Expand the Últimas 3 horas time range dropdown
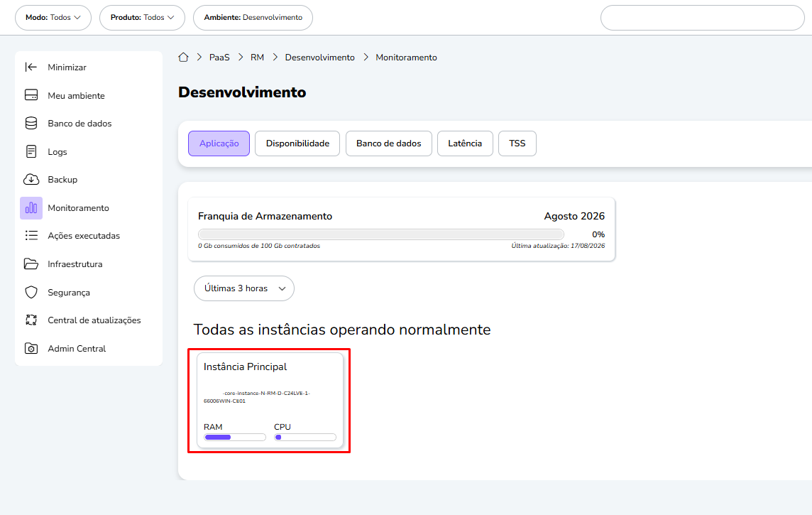812x515 pixels. click(244, 288)
